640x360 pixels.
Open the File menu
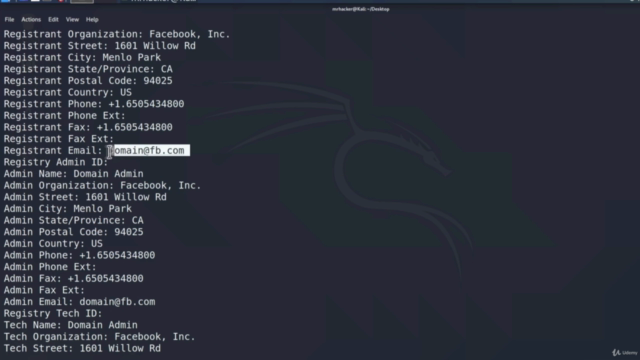[x=9, y=20]
